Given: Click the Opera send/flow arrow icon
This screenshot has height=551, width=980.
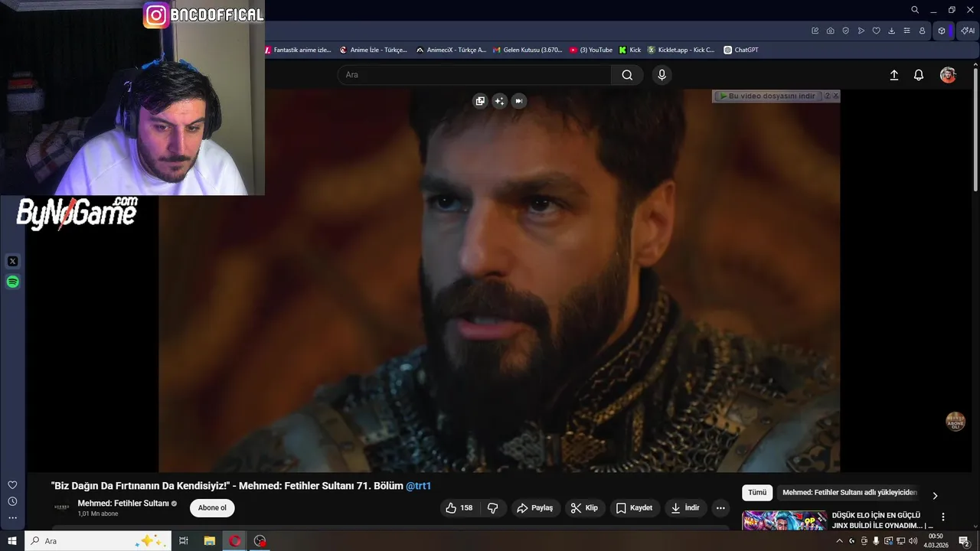Looking at the screenshot, I should 861,31.
